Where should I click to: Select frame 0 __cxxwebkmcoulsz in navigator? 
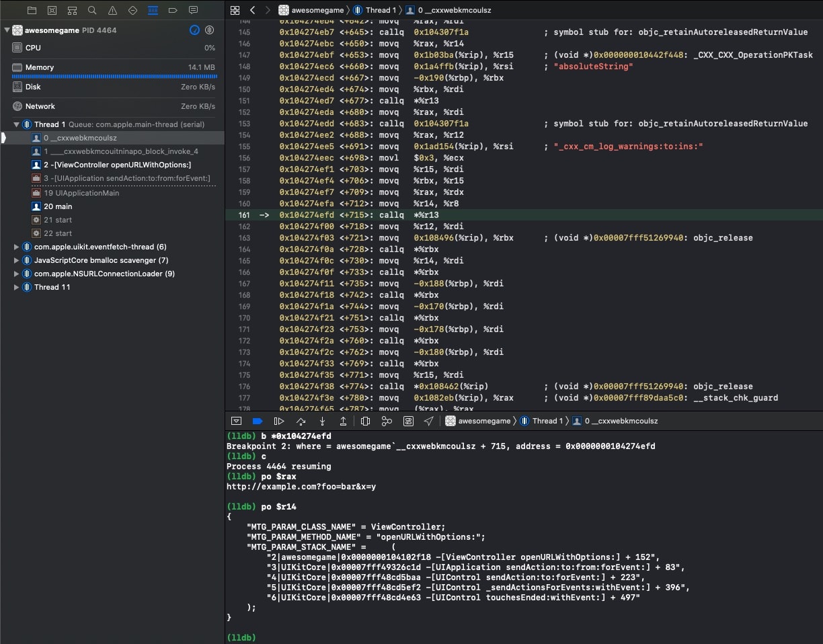coord(112,138)
